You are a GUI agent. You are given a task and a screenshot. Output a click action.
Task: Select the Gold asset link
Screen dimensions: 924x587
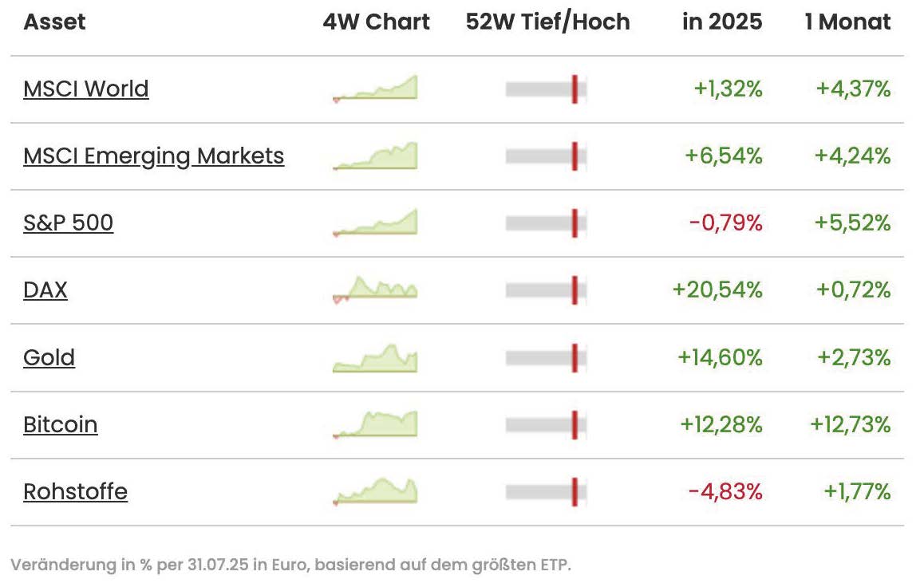click(49, 357)
